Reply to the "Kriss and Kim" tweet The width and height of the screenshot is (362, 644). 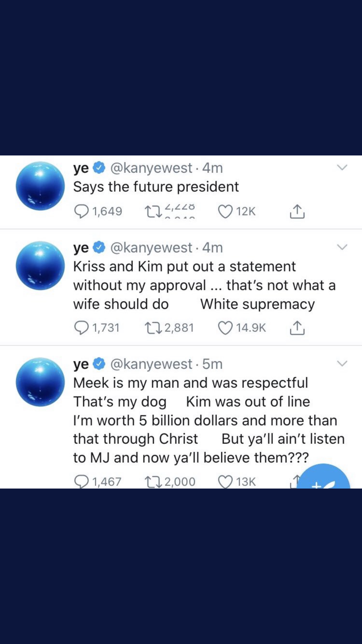point(81,328)
